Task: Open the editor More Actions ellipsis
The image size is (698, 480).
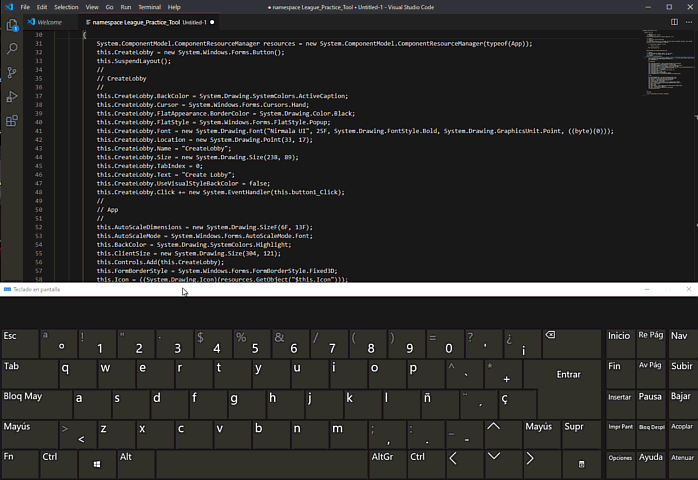Action: pyautogui.click(x=687, y=21)
